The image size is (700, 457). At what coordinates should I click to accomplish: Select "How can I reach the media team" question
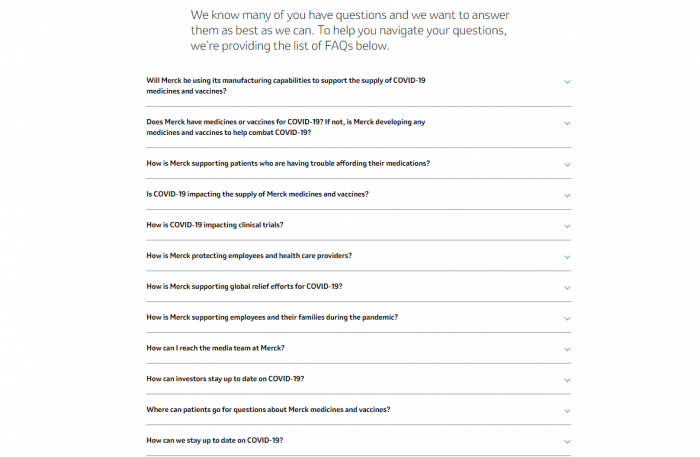215,348
